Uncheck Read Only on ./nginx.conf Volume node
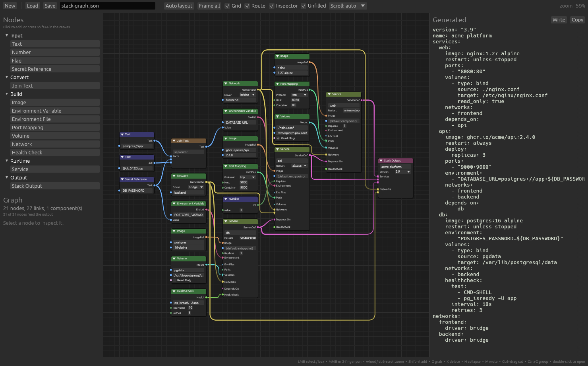Viewport: 588px width, 366px height. (x=279, y=138)
